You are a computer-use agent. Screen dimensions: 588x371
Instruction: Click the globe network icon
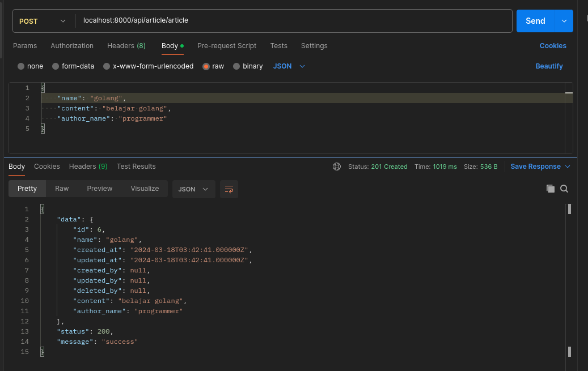[337, 167]
